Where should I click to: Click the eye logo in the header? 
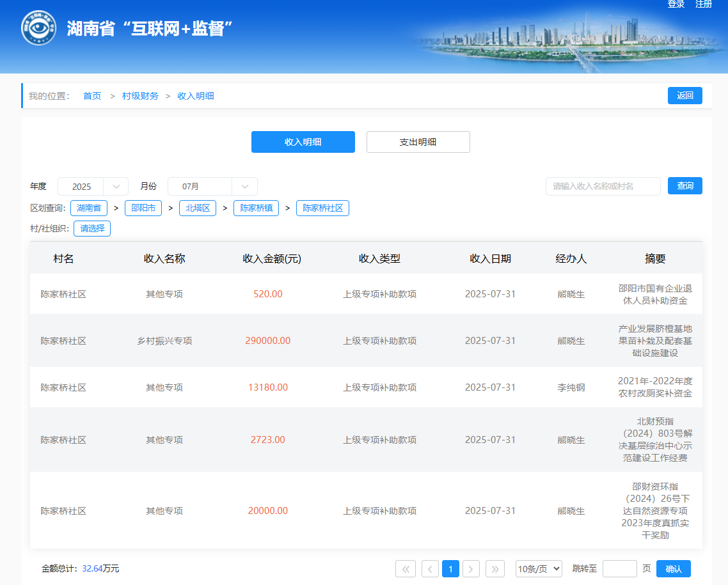pos(38,28)
